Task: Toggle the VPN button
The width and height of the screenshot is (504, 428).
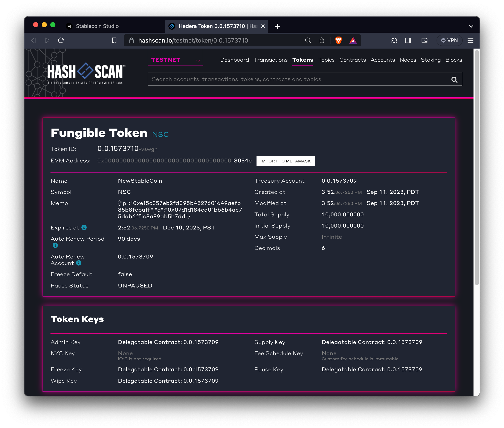Action: 449,40
